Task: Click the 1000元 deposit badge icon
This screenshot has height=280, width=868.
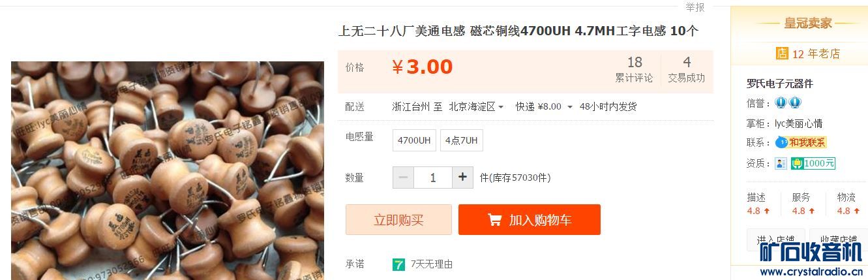Action: point(813,163)
